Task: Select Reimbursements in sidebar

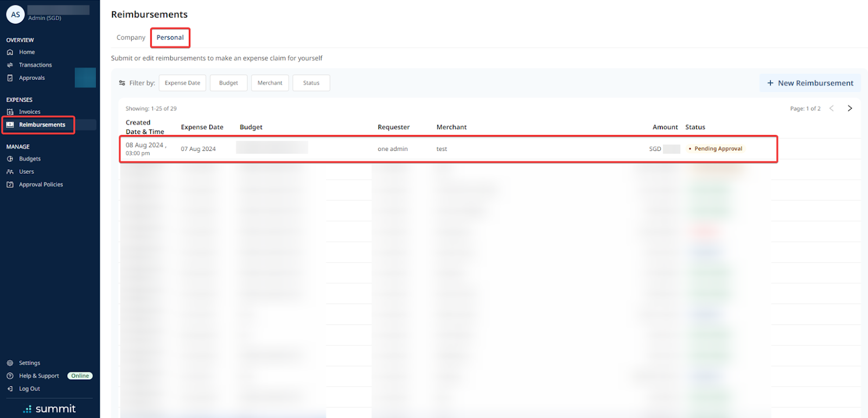Action: pos(42,125)
